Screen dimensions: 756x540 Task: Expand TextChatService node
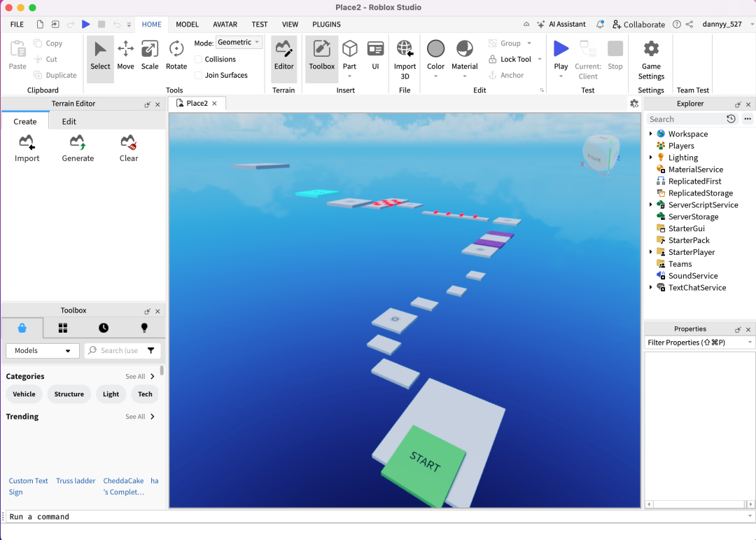coord(650,287)
